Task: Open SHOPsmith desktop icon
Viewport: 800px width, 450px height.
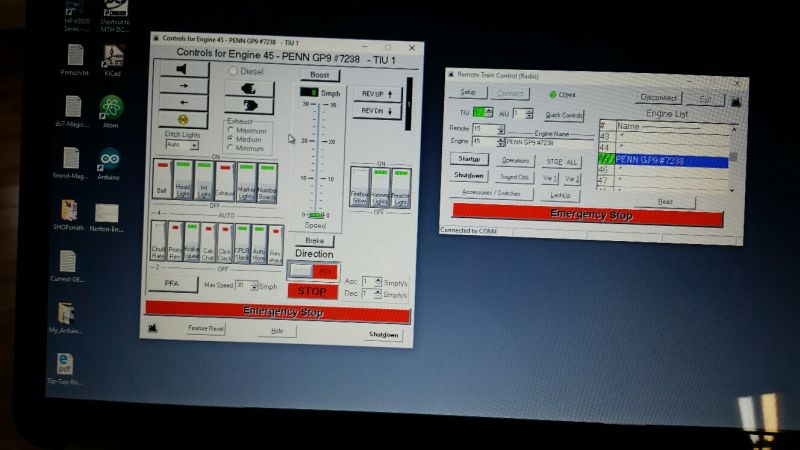Action: (x=69, y=215)
